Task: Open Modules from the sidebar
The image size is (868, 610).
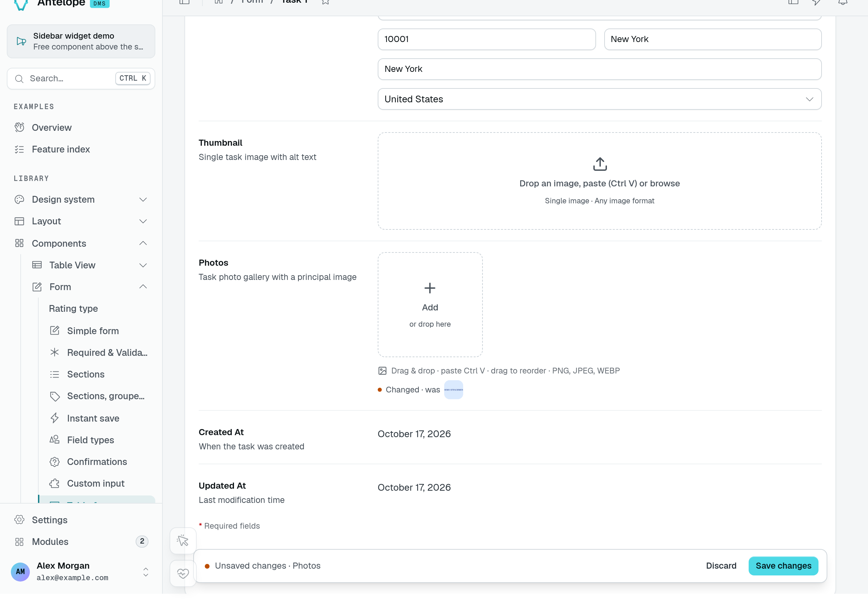Action: click(80, 542)
